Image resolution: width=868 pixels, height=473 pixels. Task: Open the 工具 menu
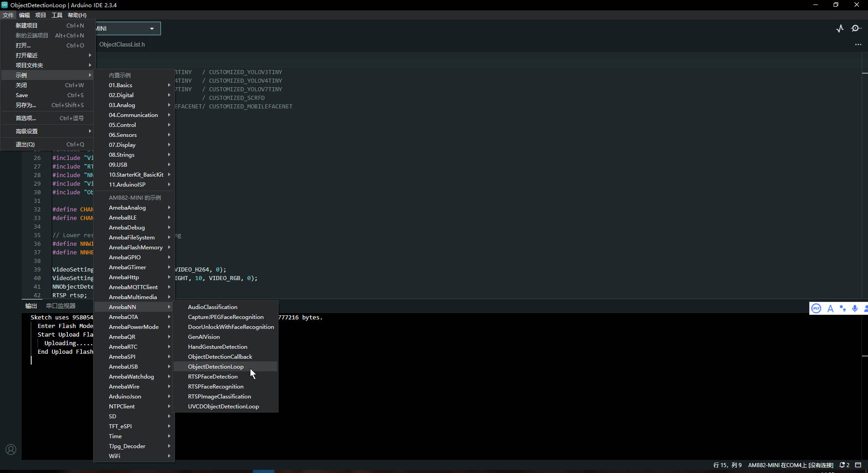point(57,15)
